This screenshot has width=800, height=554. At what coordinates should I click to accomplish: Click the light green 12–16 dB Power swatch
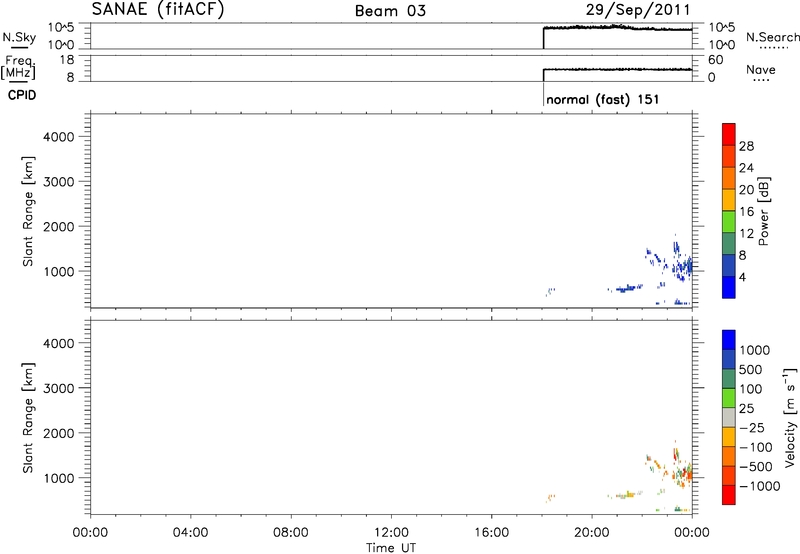pyautogui.click(x=729, y=221)
